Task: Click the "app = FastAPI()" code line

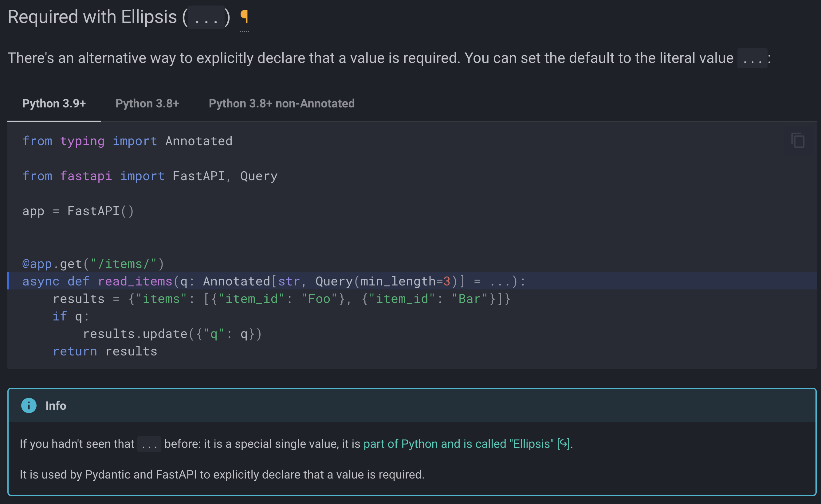Action: click(x=78, y=211)
